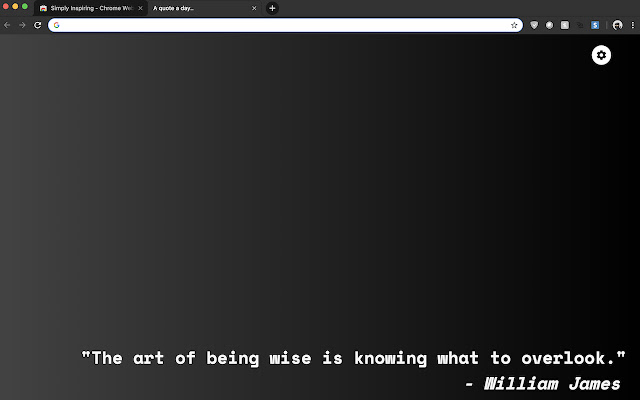Screen dimensions: 640x400
Task: Click the Google icon in the address bar
Action: (56, 25)
